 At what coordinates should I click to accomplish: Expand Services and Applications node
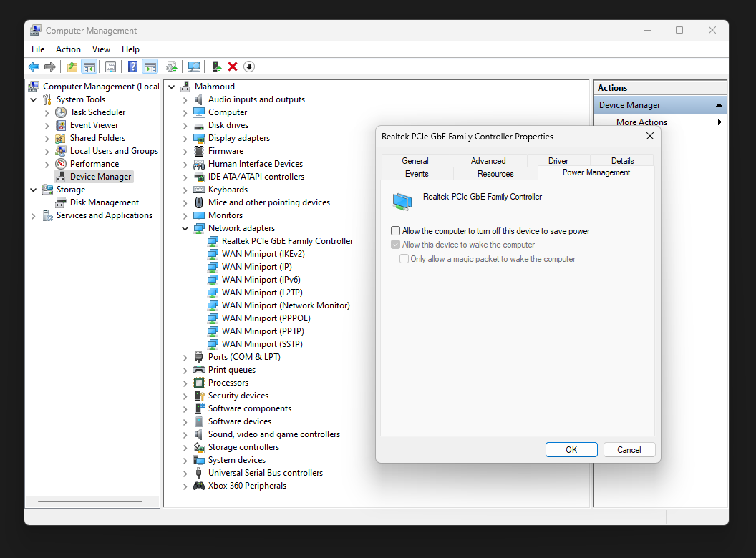[x=33, y=216]
